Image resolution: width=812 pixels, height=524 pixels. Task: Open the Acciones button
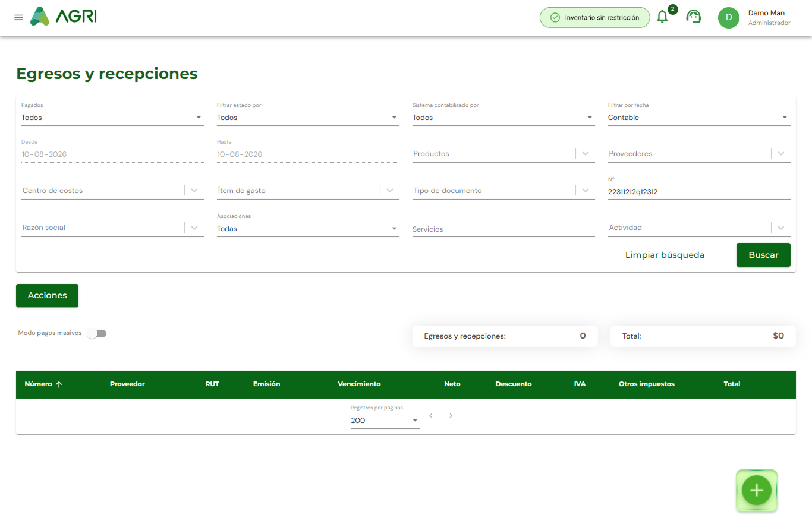coord(47,295)
